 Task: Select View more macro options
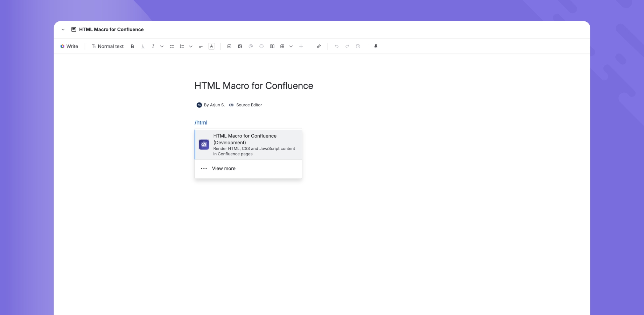(224, 168)
